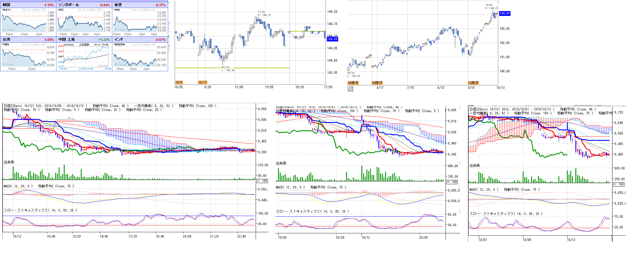Click the 韓国 market header
The height and width of the screenshot is (264, 644).
pyautogui.click(x=7, y=5)
